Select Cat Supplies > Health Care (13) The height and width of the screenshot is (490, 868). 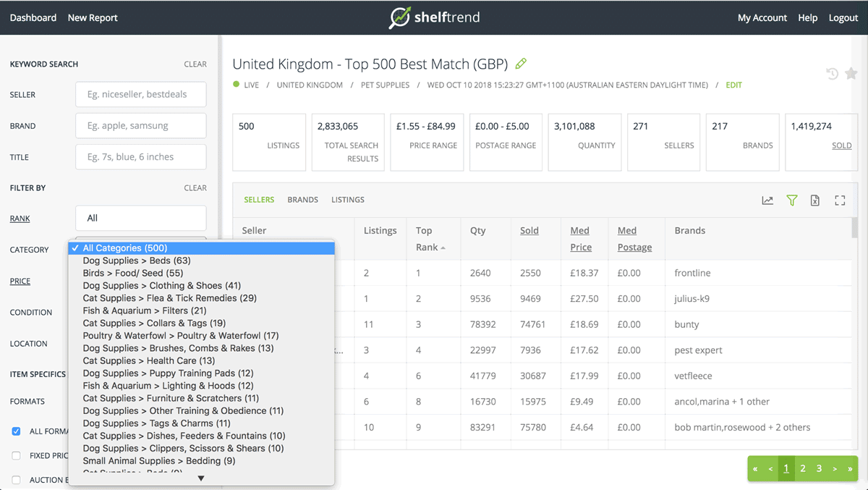click(x=202, y=360)
